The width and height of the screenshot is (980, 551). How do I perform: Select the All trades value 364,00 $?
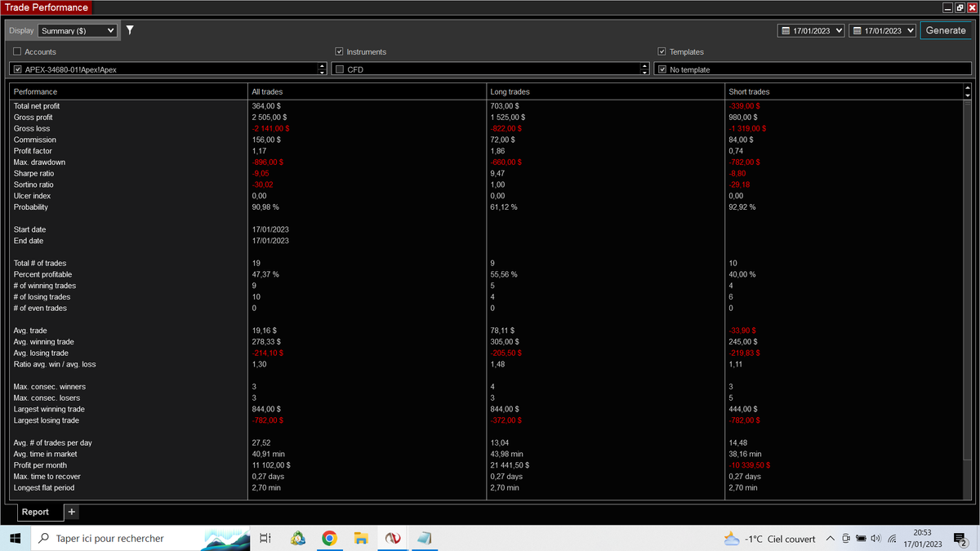click(265, 106)
